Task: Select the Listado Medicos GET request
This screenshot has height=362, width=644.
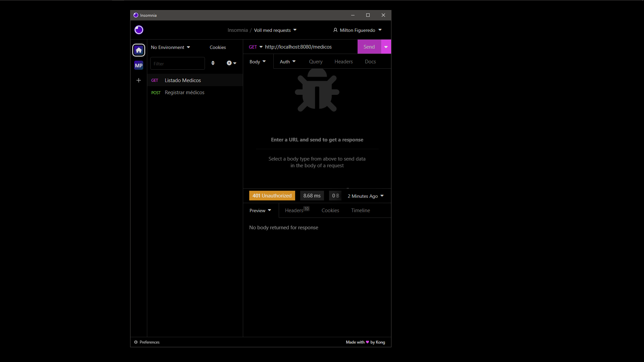Action: click(195, 80)
